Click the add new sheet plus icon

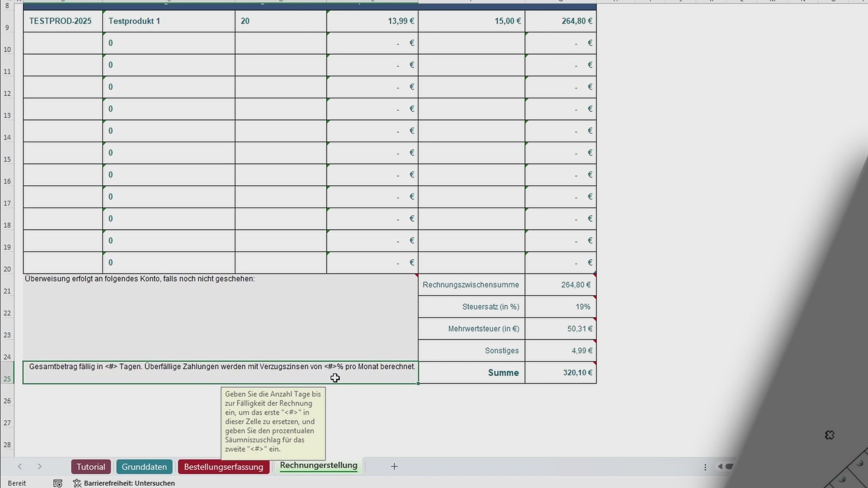point(394,466)
